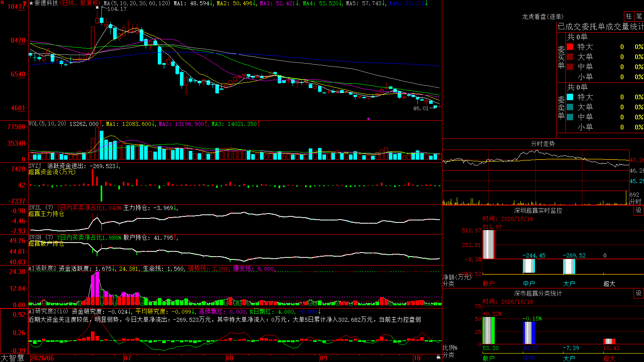Viewport: 644px width, 362px height.
Task: Click the SVZJ 活跃资金进出 indicator label
Action: click(x=57, y=166)
